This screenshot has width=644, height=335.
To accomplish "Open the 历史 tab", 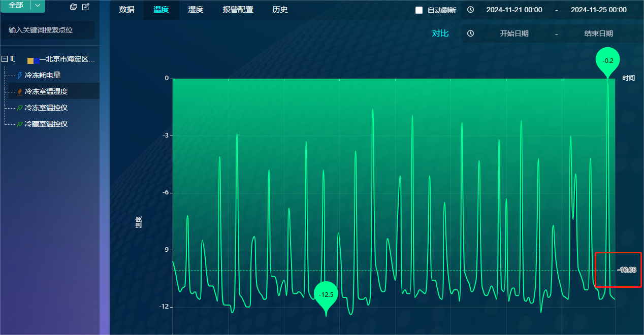I will pos(280,10).
